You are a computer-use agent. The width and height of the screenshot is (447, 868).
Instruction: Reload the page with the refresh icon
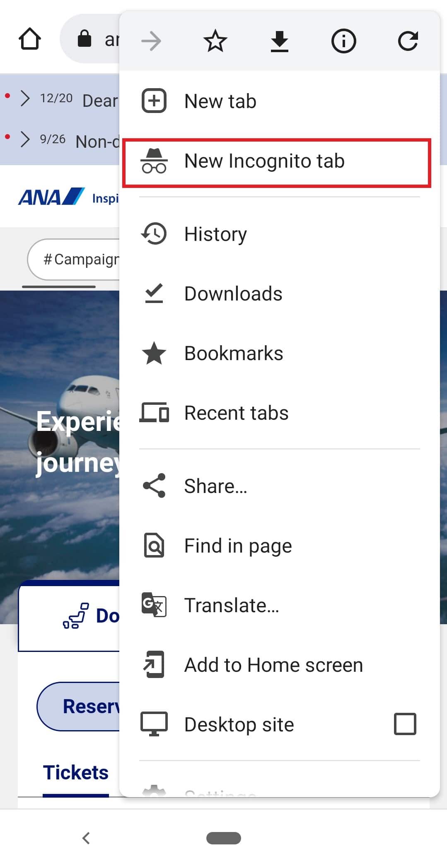408,41
